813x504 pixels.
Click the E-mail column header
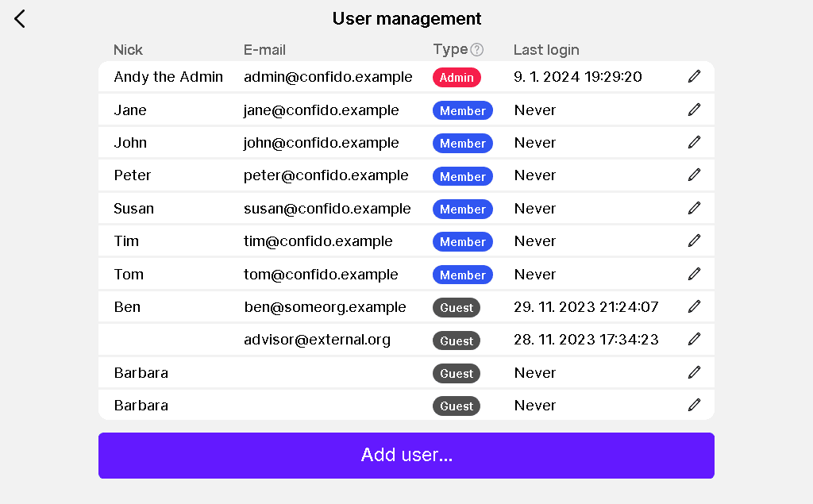(x=264, y=50)
